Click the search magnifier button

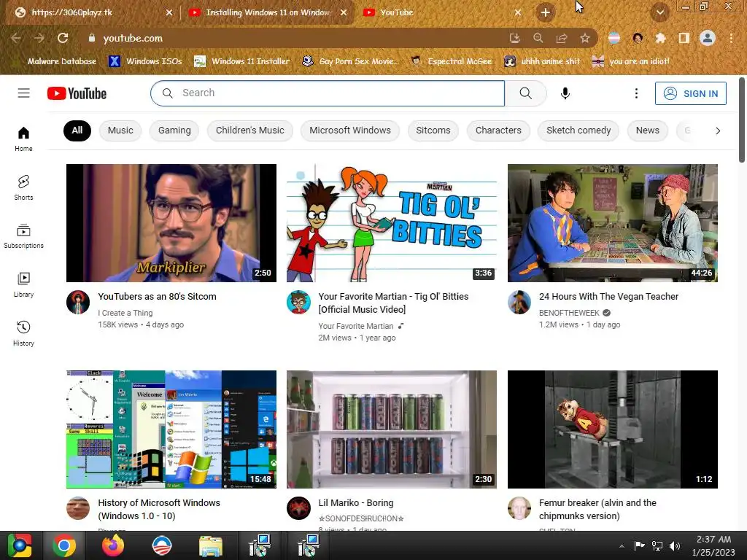(x=525, y=93)
